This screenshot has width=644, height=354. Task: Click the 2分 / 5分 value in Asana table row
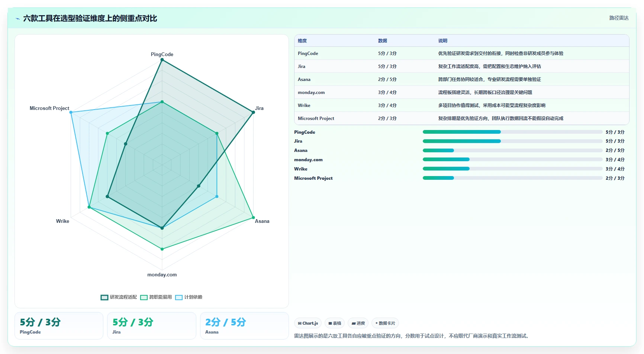(387, 79)
